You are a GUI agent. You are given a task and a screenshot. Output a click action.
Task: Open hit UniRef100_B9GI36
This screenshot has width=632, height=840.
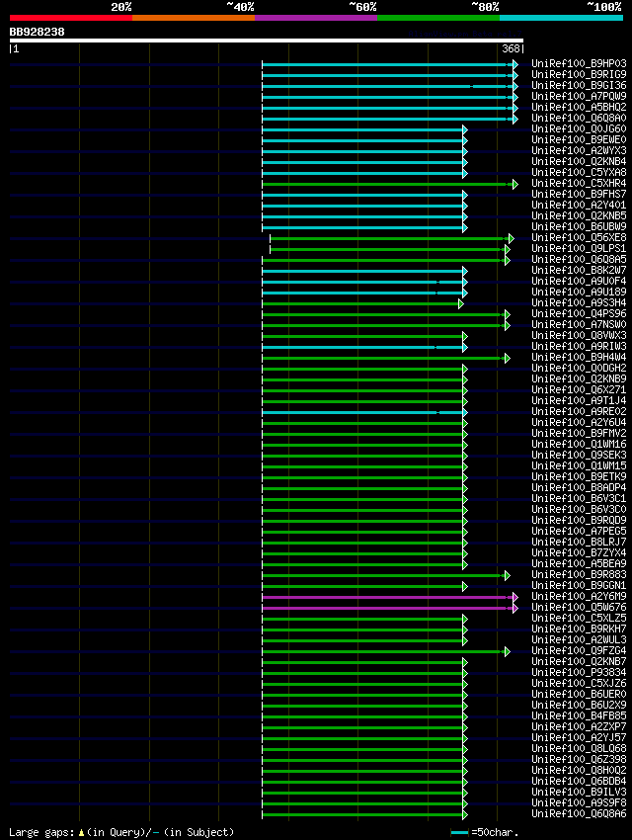579,86
